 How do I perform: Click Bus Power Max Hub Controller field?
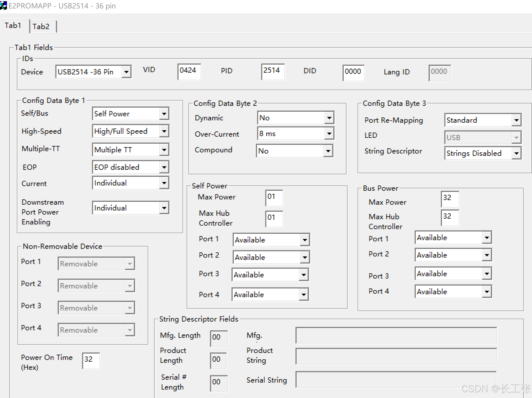point(450,218)
